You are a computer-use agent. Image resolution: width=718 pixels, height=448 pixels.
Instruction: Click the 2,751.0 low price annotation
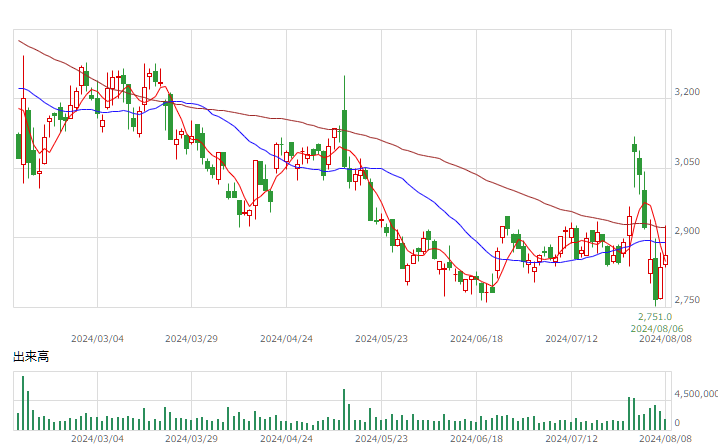(x=655, y=317)
